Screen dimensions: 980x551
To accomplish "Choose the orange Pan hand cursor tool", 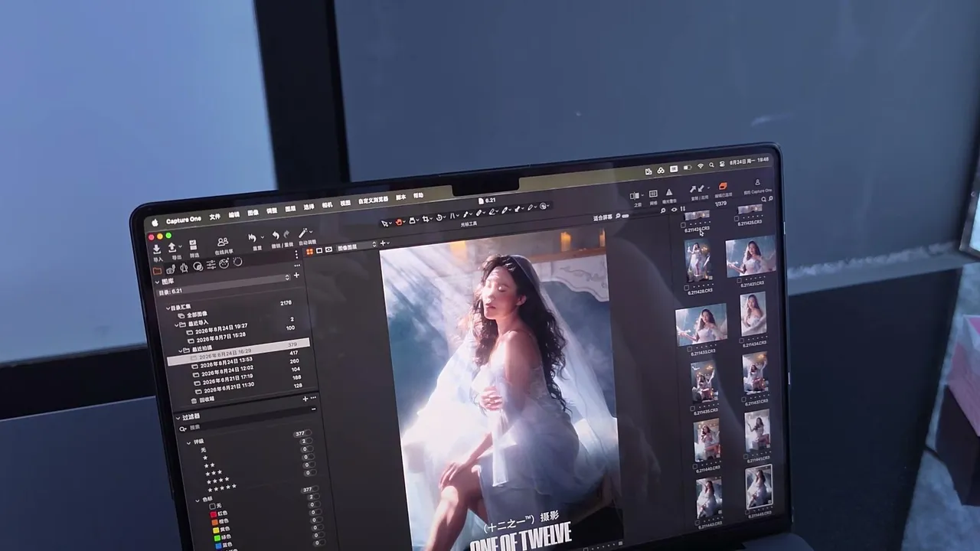I will (x=399, y=221).
